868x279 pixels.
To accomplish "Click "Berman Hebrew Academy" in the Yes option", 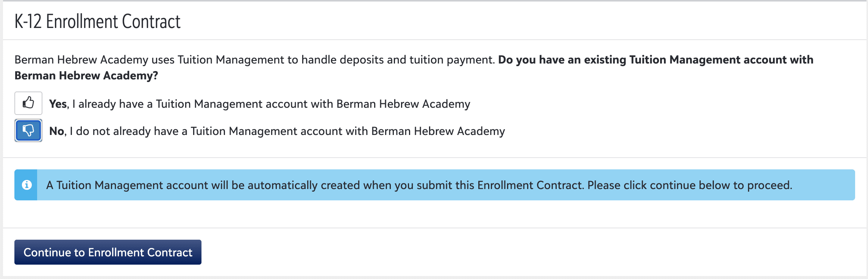I will point(403,104).
